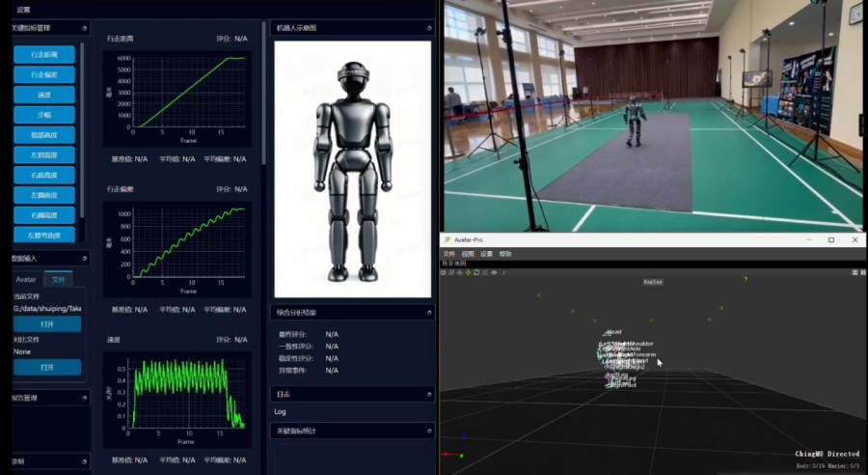Viewport: 868px width, 475px height.
Task: Click the green move tool icon in Avatar-Pro toolbar
Action: (x=469, y=272)
